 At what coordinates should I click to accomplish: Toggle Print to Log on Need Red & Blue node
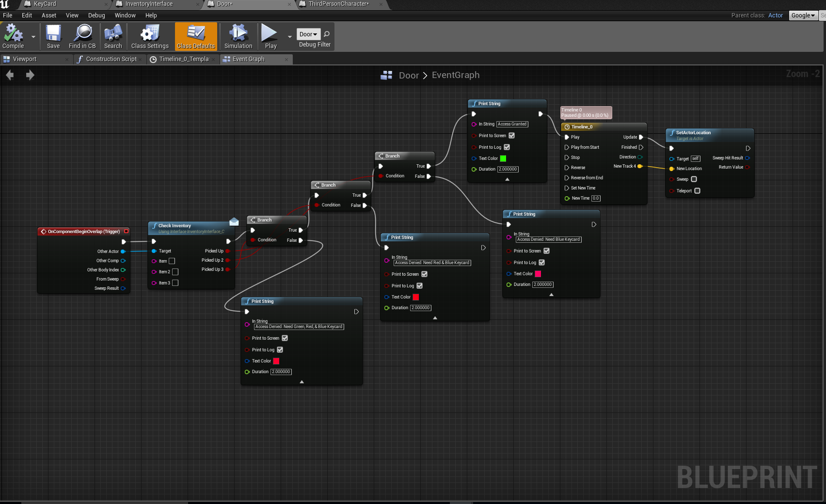[419, 286]
